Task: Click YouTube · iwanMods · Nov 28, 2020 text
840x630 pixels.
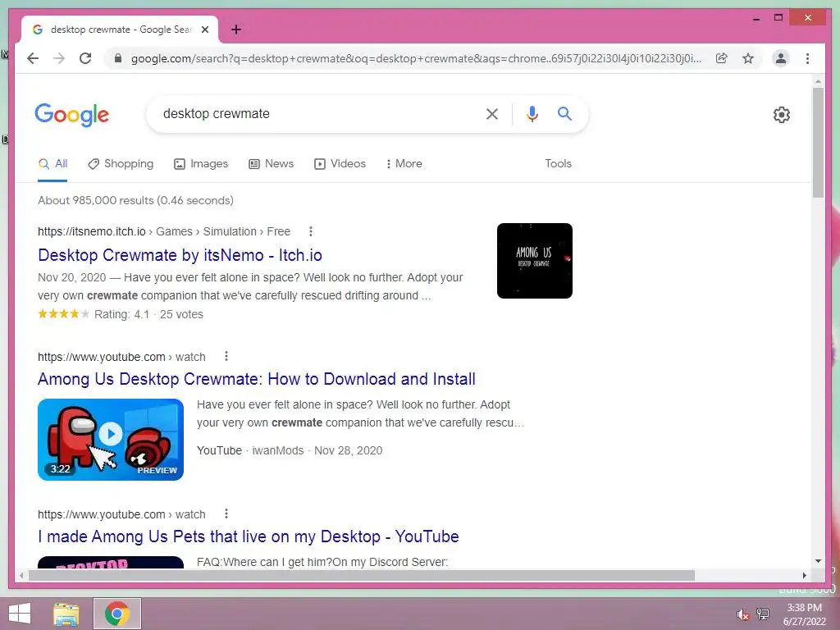Action: pos(290,450)
